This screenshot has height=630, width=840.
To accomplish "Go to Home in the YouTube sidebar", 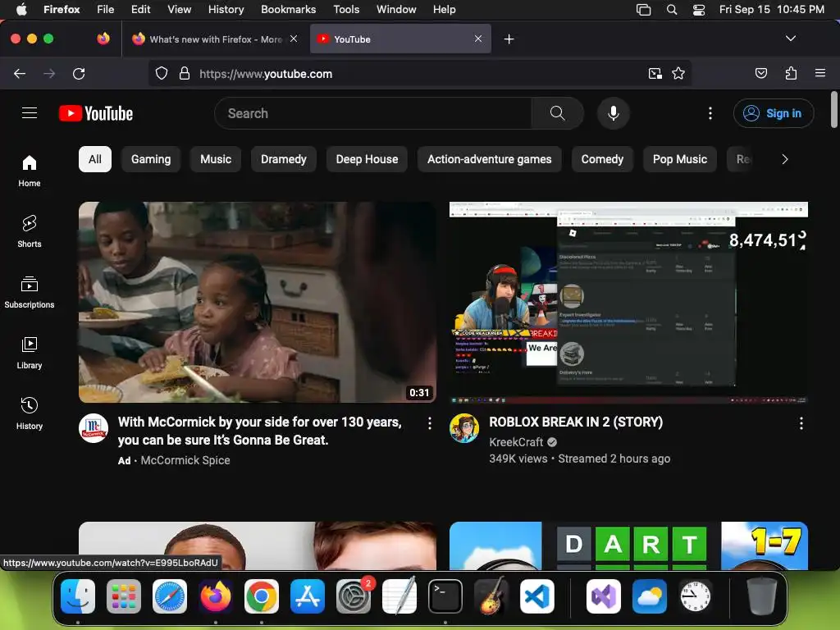I will tap(30, 171).
